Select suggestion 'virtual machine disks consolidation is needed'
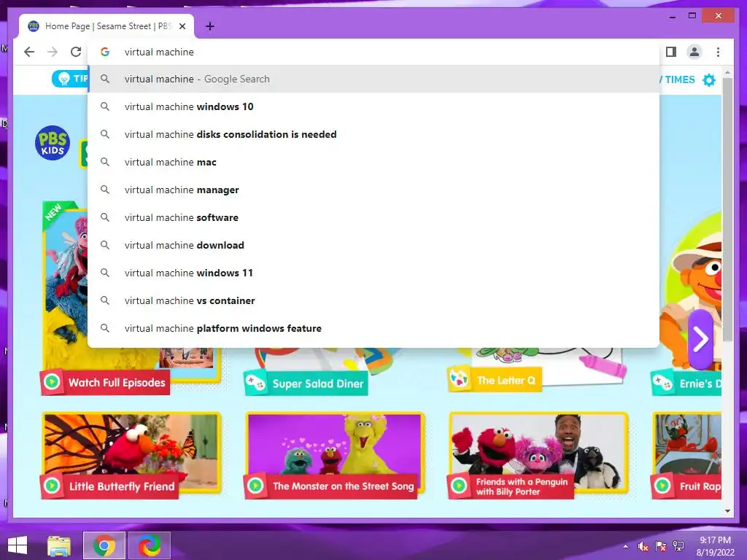747x560 pixels. (x=373, y=134)
